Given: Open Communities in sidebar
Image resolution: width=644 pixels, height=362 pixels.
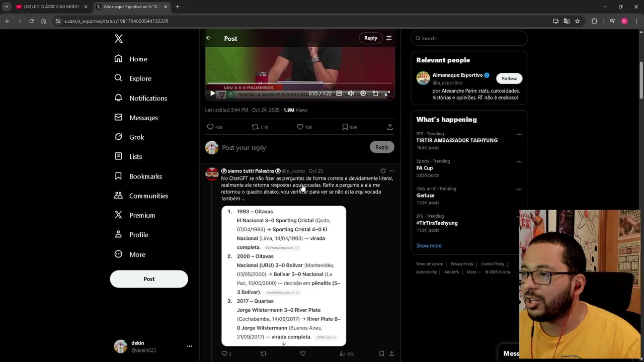Looking at the screenshot, I should pyautogui.click(x=141, y=196).
